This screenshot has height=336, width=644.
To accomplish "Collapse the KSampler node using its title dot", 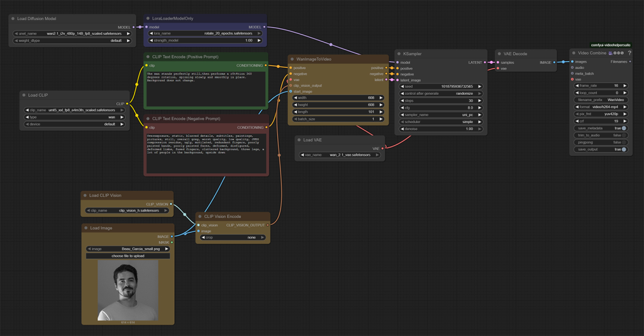I will point(399,54).
